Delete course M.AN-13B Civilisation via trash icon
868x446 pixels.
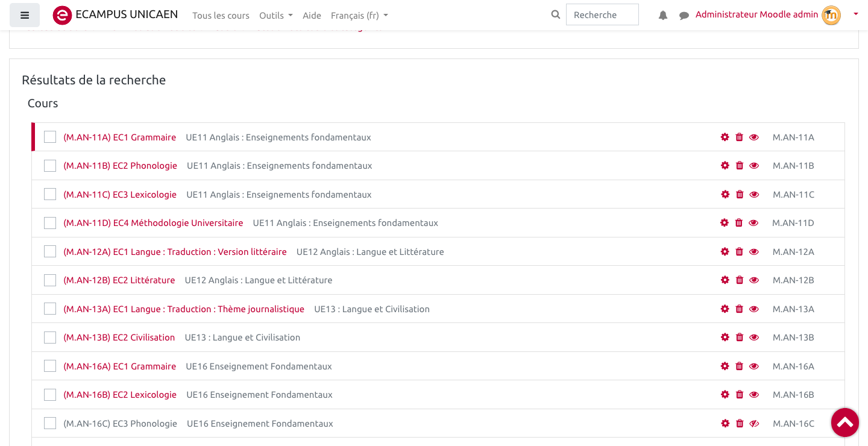740,338
